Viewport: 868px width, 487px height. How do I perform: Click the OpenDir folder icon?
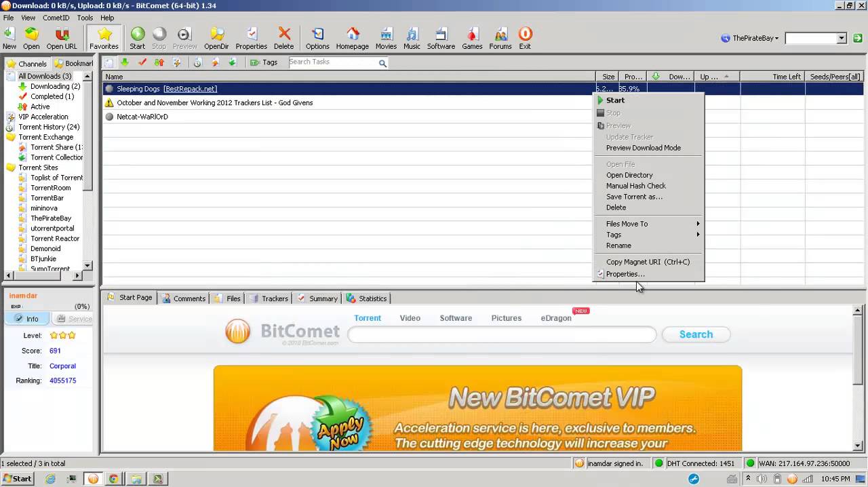216,38
